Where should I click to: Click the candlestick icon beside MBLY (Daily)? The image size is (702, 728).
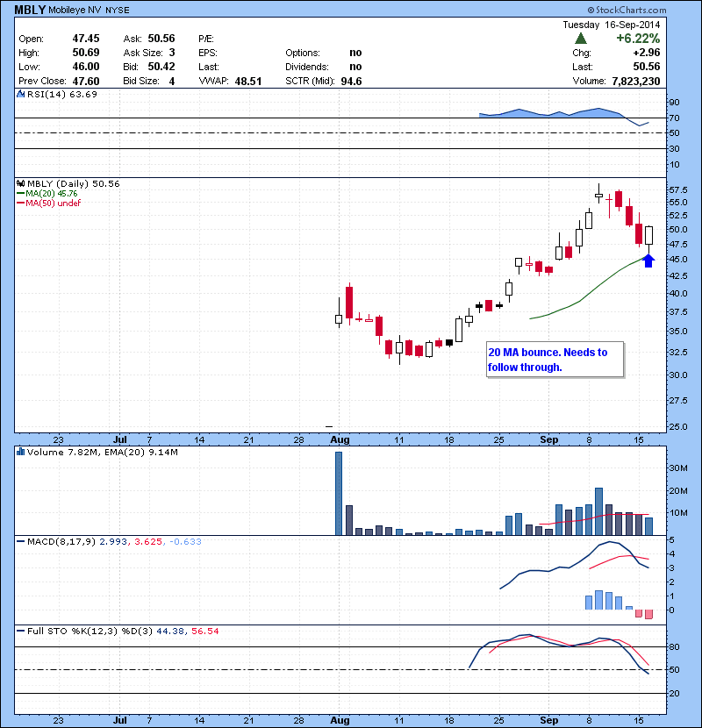(20, 184)
